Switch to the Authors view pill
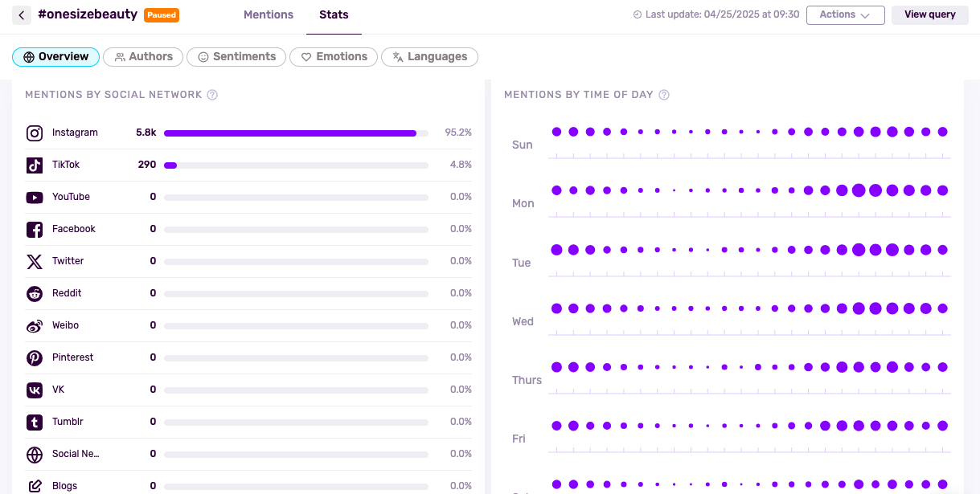The image size is (980, 494). coord(143,57)
